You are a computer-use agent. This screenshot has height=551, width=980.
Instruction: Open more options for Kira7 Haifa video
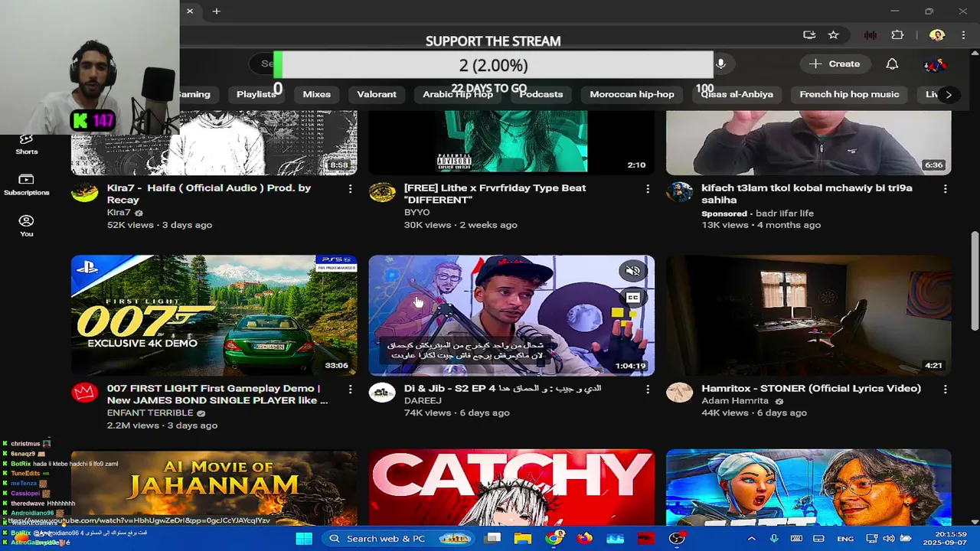(x=351, y=188)
